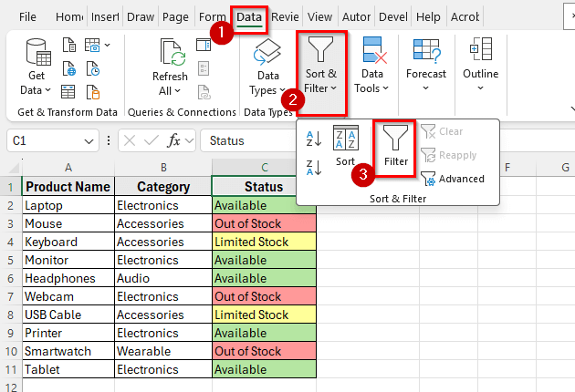This screenshot has height=392, width=575.
Task: Open the Help tab
Action: 428,16
